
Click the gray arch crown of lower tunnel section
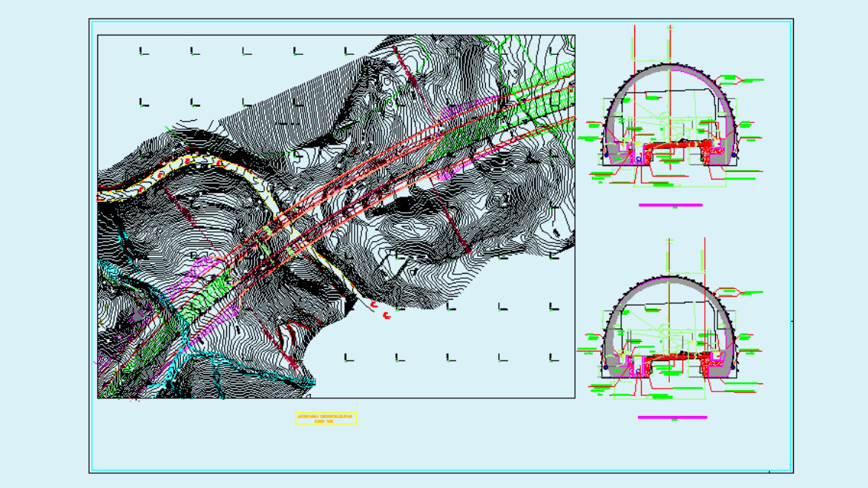coord(670,280)
